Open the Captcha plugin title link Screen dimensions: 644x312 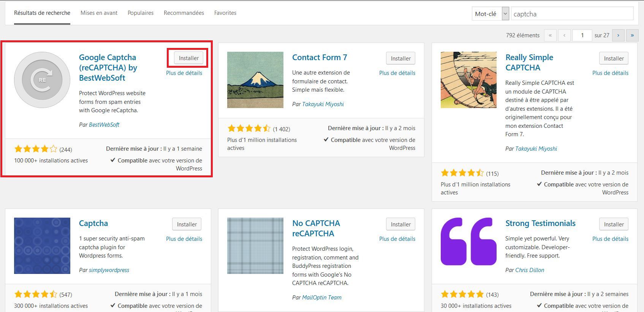point(93,223)
